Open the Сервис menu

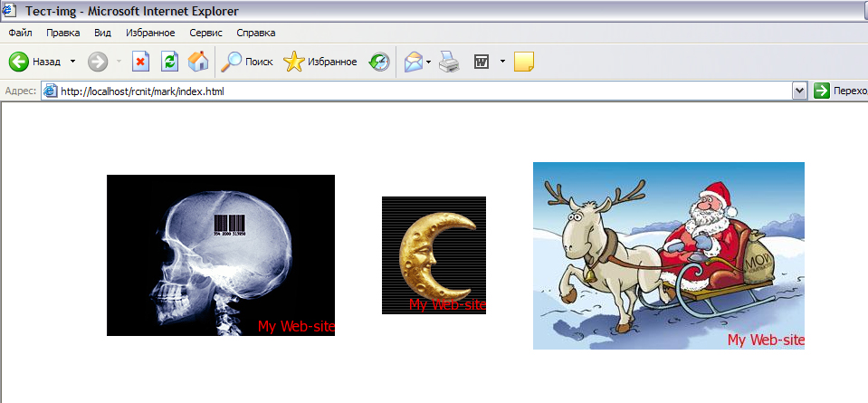[x=206, y=33]
